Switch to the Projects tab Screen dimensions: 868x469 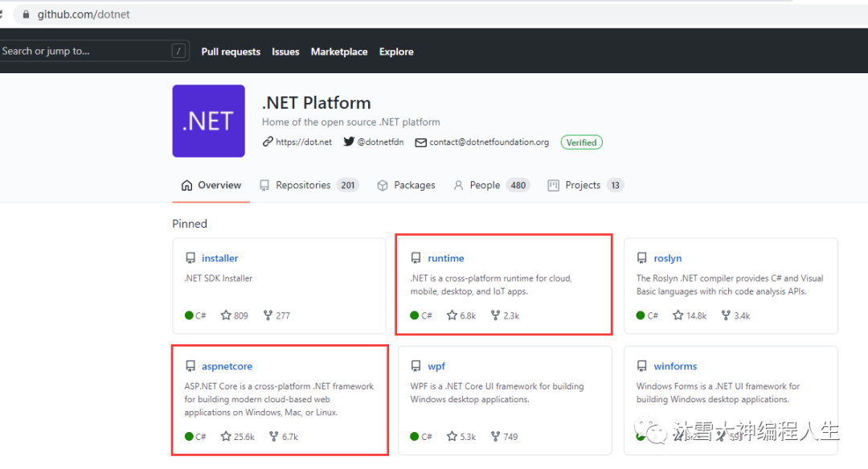pos(585,185)
